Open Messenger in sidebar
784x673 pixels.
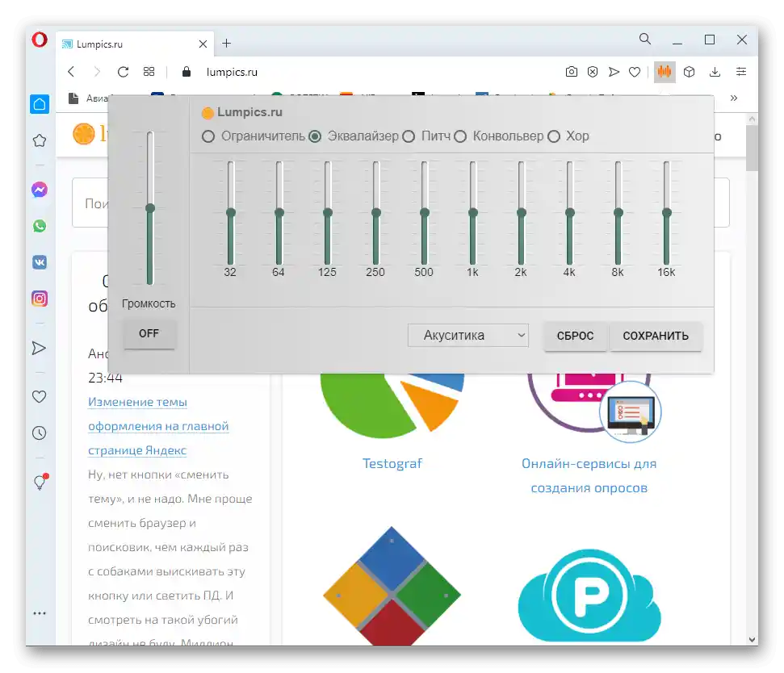(x=40, y=190)
